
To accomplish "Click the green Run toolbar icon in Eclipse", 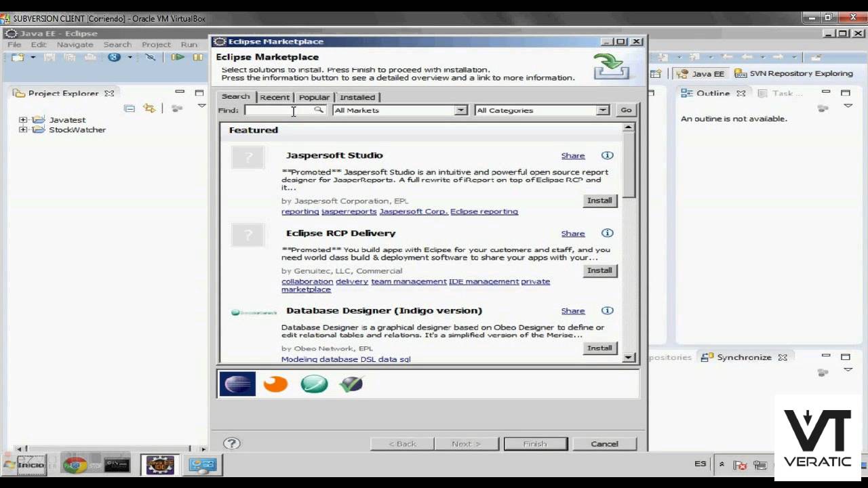I will click(x=178, y=58).
